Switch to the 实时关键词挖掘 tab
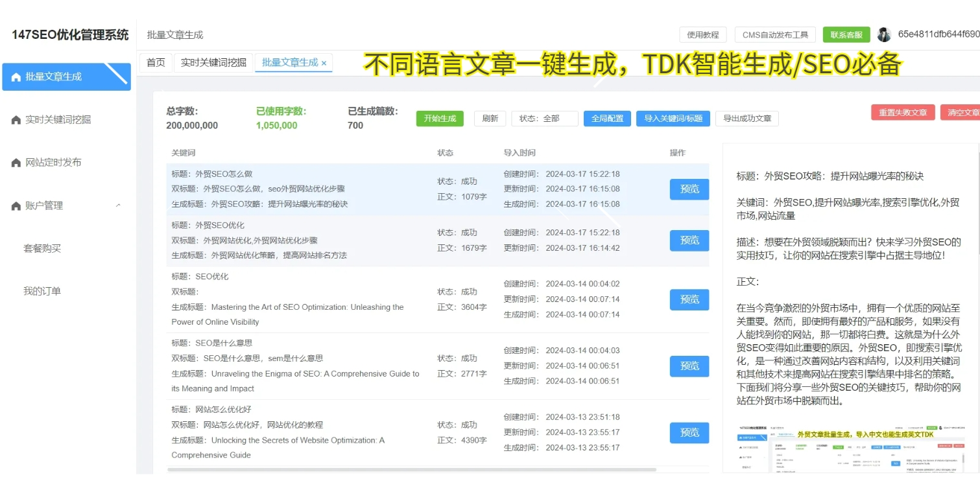Viewport: 980px width, 477px height. (x=213, y=63)
